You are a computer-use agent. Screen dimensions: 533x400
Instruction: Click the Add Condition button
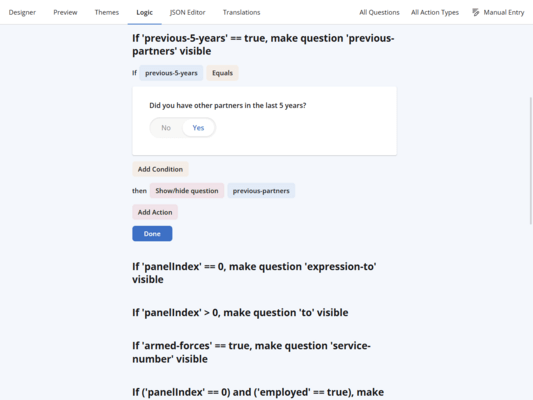click(x=160, y=169)
